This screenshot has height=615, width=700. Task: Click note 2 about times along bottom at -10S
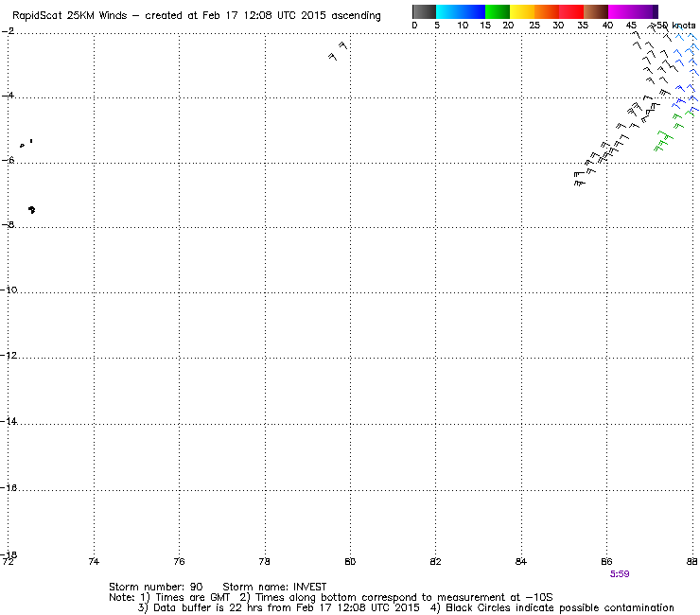point(396,598)
